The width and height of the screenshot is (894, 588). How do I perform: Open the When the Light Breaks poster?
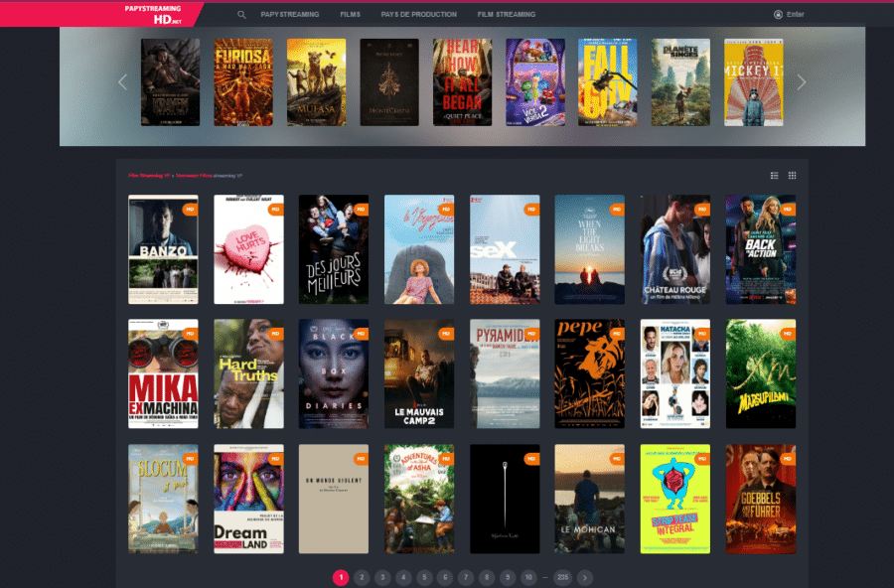(x=589, y=249)
